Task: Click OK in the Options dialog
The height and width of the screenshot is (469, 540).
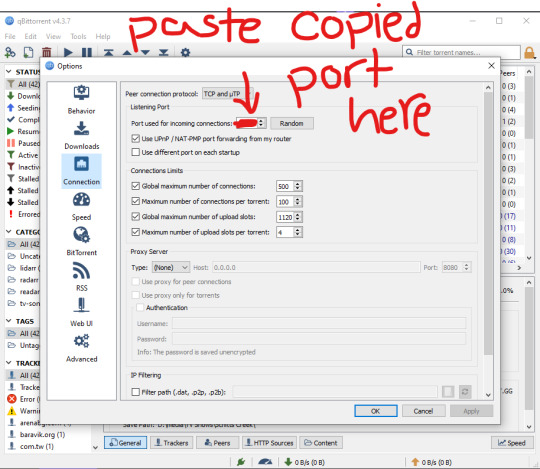Action: coord(376,411)
